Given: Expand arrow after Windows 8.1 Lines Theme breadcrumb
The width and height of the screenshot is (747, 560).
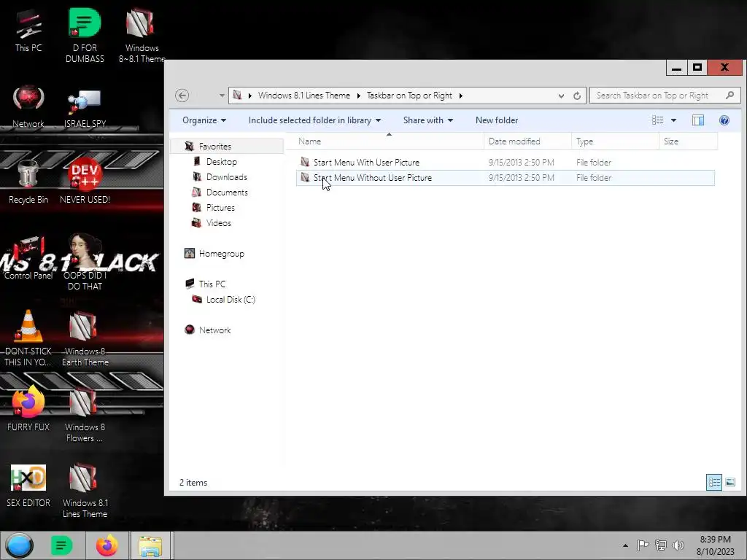Looking at the screenshot, I should pos(359,96).
